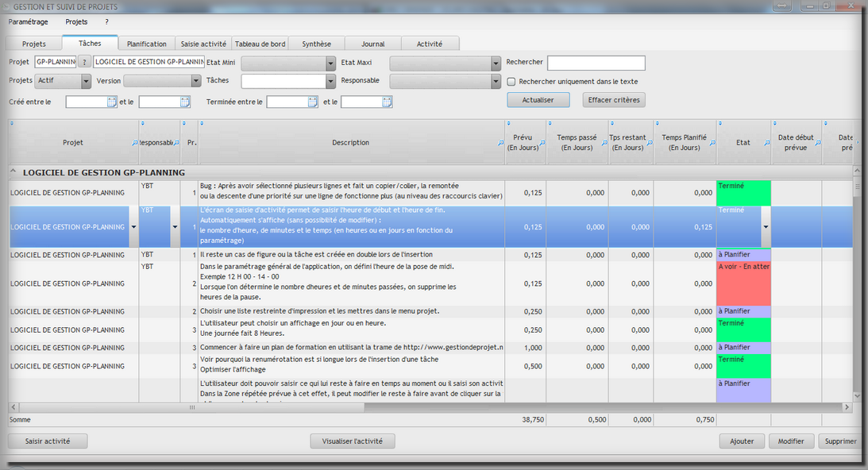868x470 pixels.
Task: Click the Prévu value 1,000
Action: pyautogui.click(x=533, y=348)
